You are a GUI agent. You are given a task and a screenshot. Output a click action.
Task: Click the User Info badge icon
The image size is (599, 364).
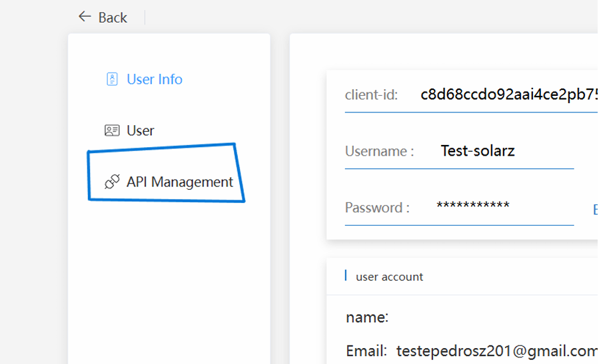(112, 79)
